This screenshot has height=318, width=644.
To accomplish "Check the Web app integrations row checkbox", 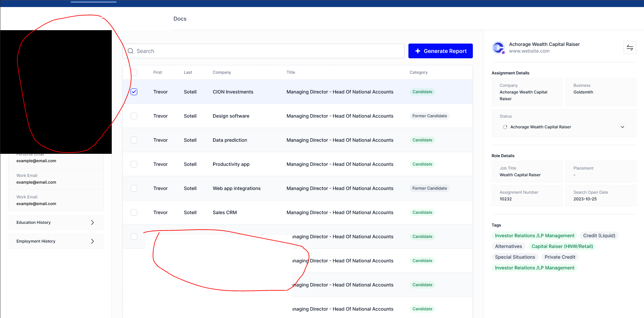I will [x=134, y=188].
